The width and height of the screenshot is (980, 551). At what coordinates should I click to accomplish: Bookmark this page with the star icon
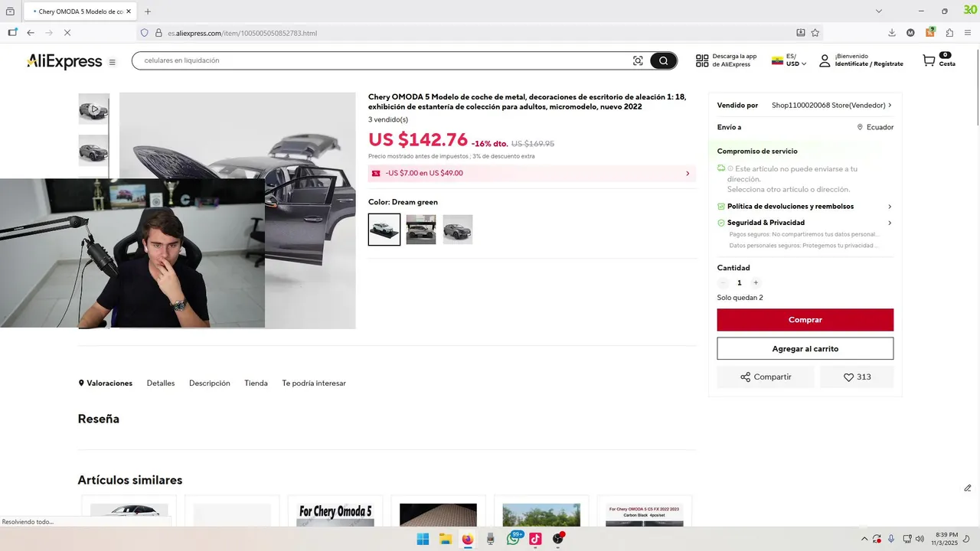point(815,33)
